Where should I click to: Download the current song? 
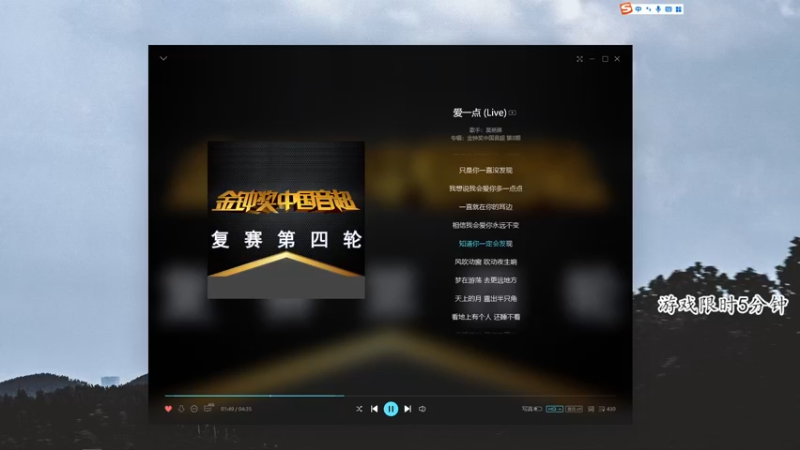tap(181, 409)
